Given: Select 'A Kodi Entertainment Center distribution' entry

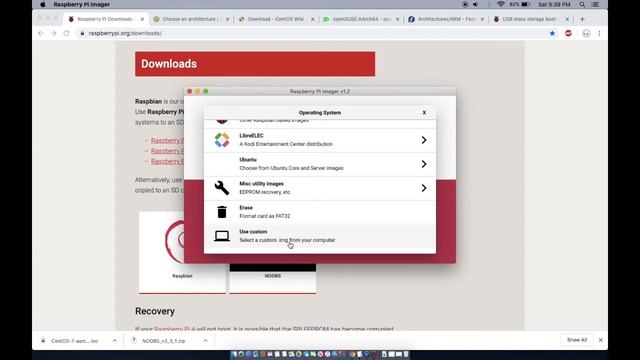Looking at the screenshot, I should click(x=320, y=140).
